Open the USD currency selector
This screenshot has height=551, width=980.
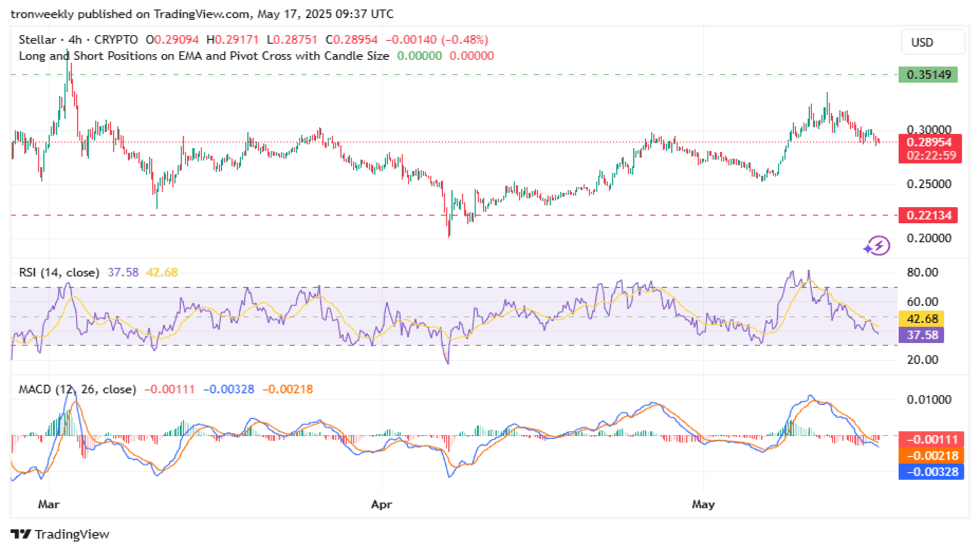(x=933, y=42)
